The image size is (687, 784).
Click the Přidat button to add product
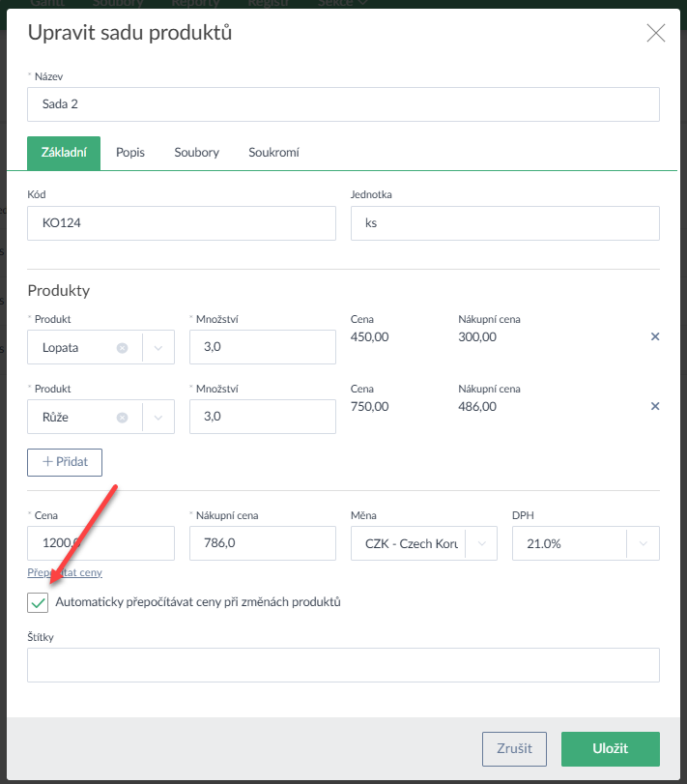(x=65, y=462)
